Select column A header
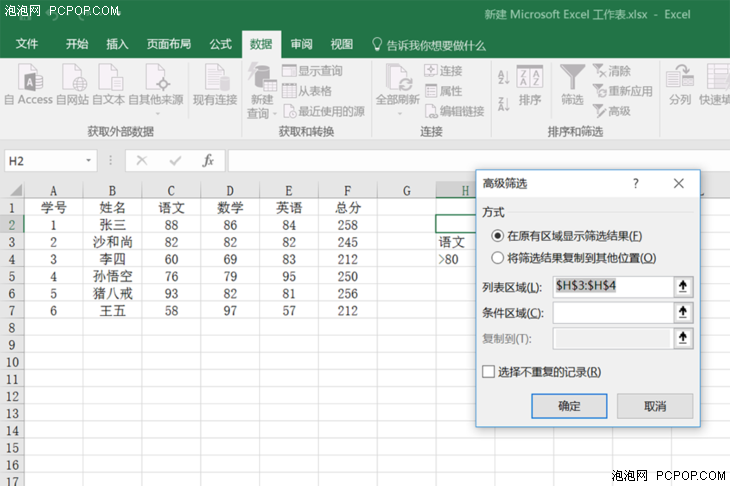Viewport: 730px width, 486px height. (54, 190)
